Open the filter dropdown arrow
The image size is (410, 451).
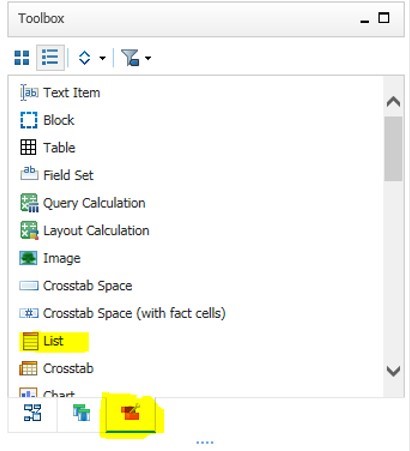pyautogui.click(x=148, y=58)
